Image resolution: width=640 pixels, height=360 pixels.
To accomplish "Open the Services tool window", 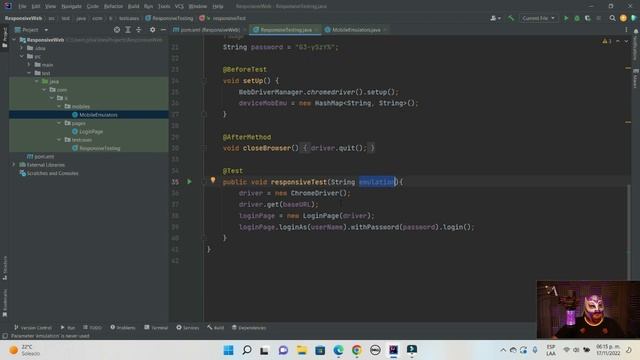I will (x=187, y=327).
